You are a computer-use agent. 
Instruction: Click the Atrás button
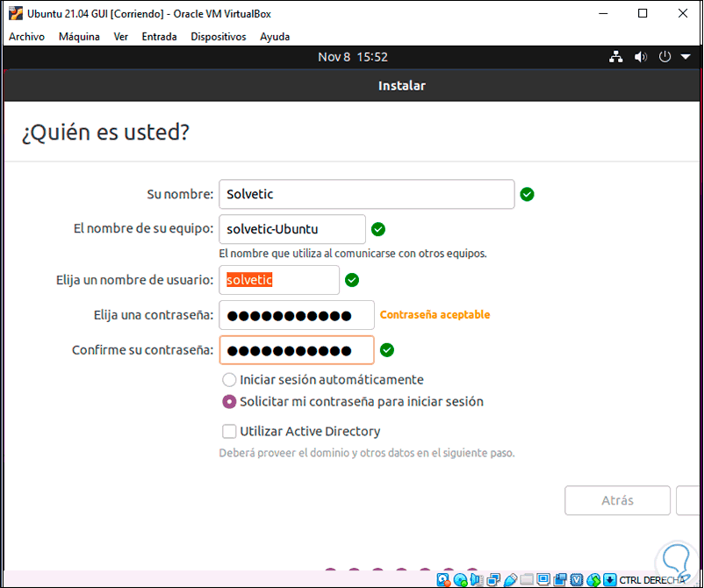(x=617, y=500)
